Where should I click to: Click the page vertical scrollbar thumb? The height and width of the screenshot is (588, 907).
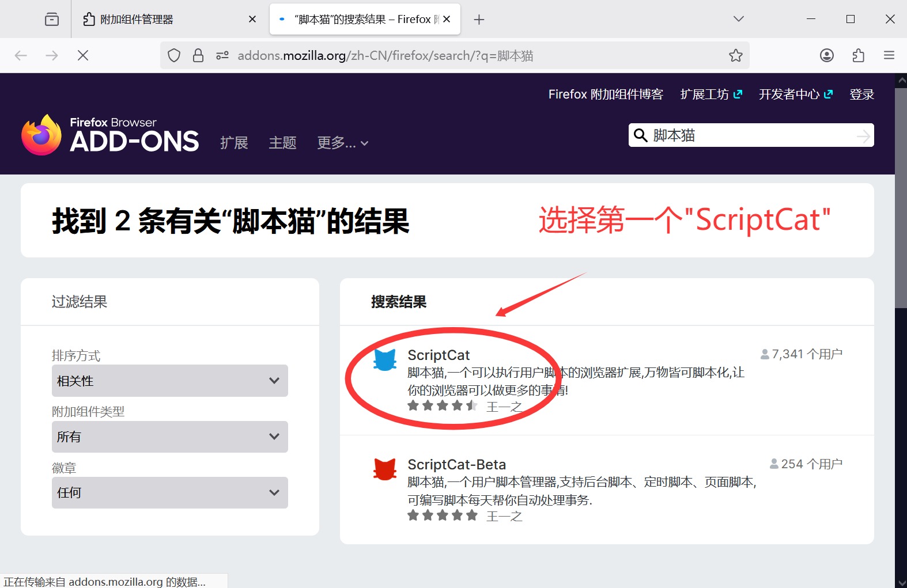901,199
